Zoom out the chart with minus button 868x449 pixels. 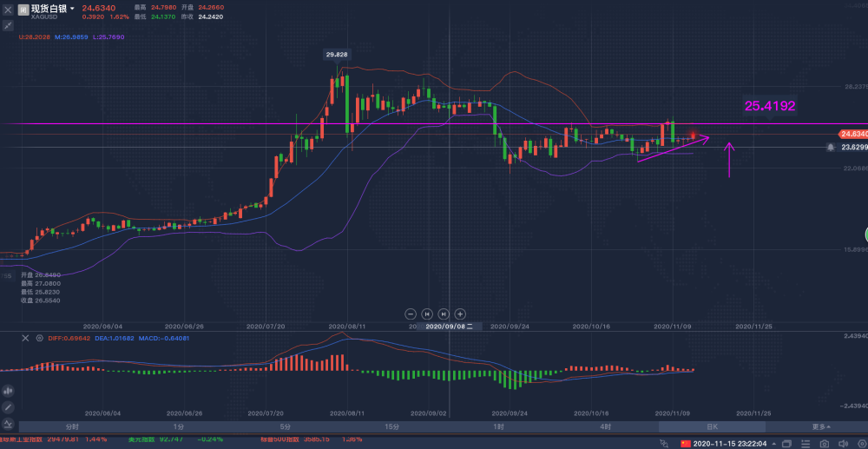(x=411, y=314)
